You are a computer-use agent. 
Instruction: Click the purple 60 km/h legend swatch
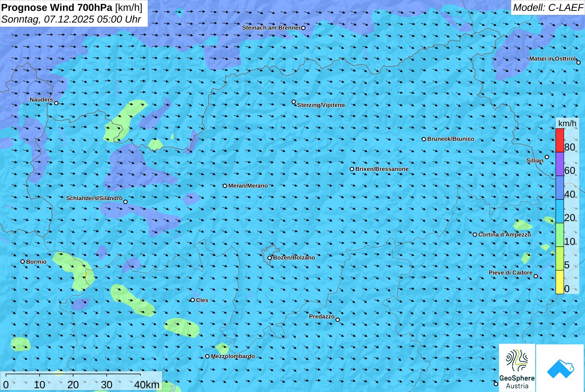[560, 164]
